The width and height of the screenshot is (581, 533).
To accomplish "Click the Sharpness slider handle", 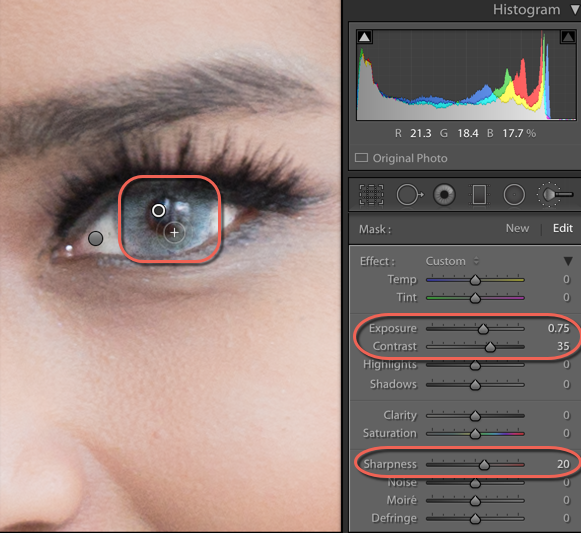I will tap(484, 465).
